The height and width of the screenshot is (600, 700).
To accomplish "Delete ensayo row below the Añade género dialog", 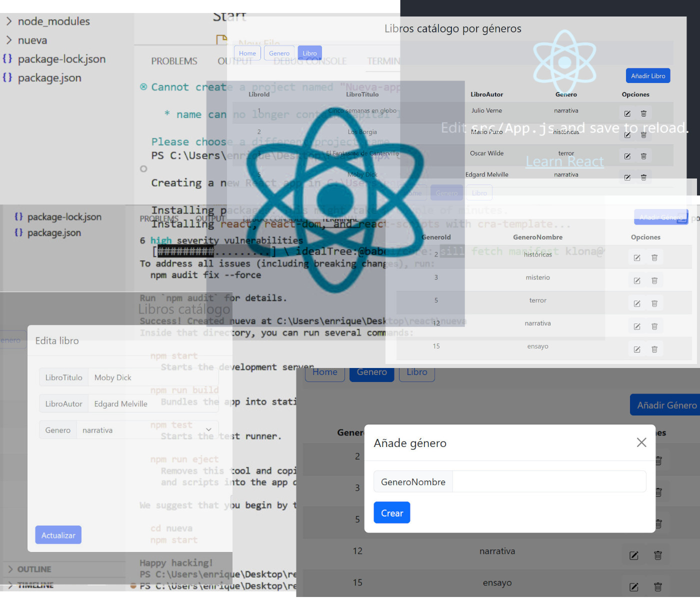I will tap(658, 587).
